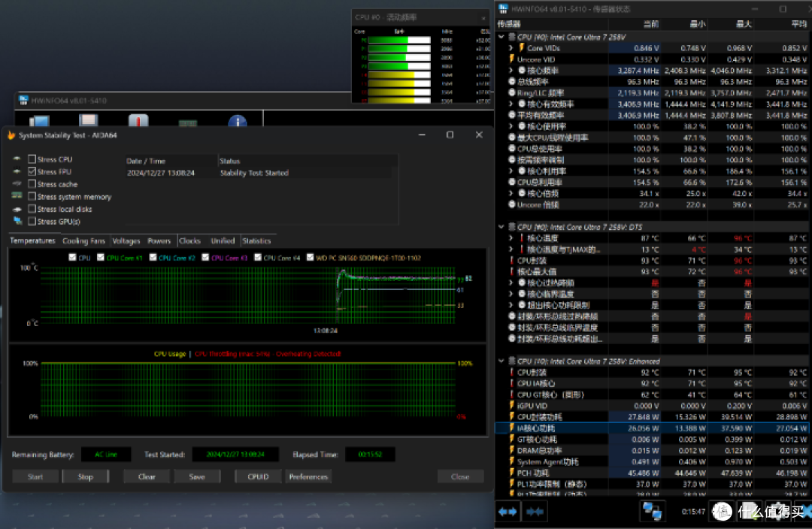Switch to the Clocks tab
Viewport: 812px width, 529px height.
(189, 240)
